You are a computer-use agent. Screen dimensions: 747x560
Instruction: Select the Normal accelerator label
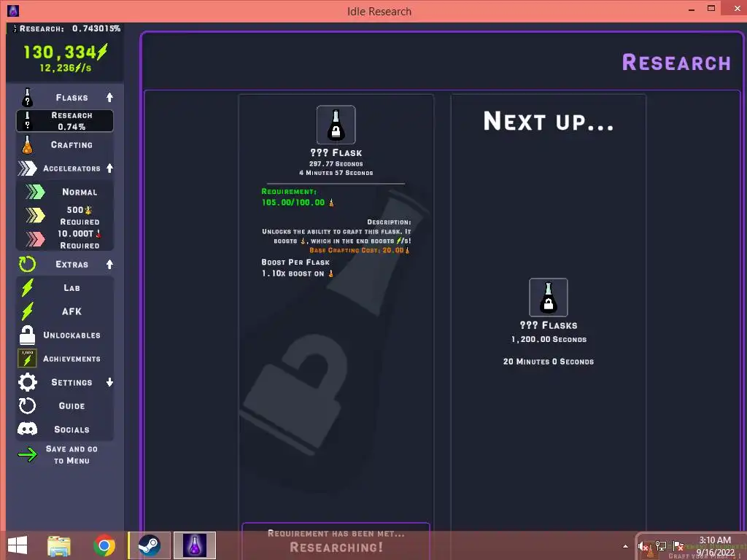click(80, 192)
